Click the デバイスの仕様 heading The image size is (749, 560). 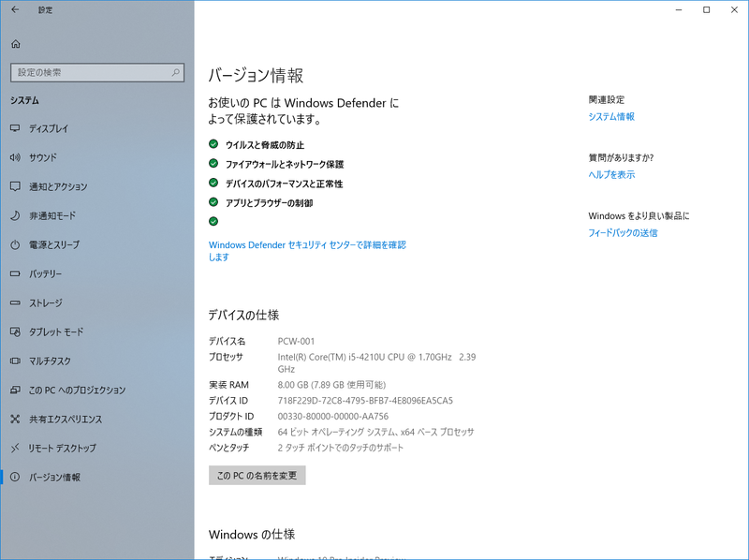[243, 316]
